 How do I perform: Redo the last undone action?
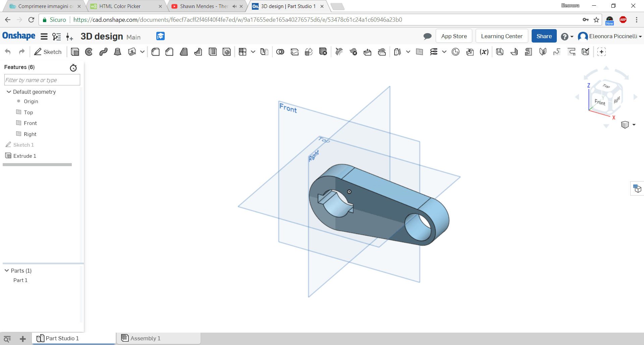(x=22, y=52)
